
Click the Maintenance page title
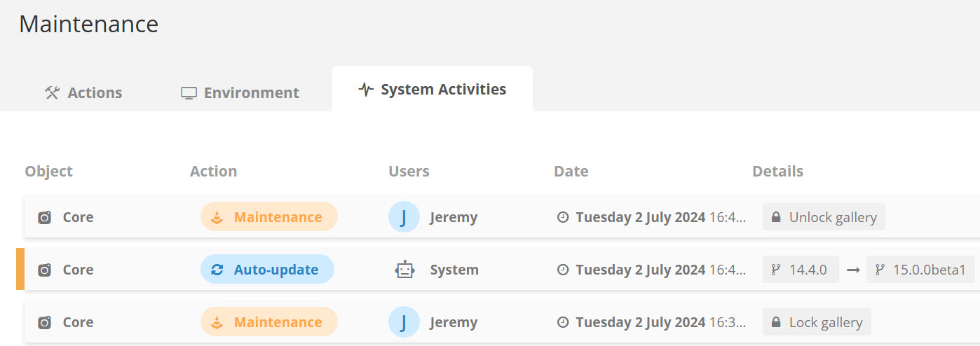click(88, 24)
